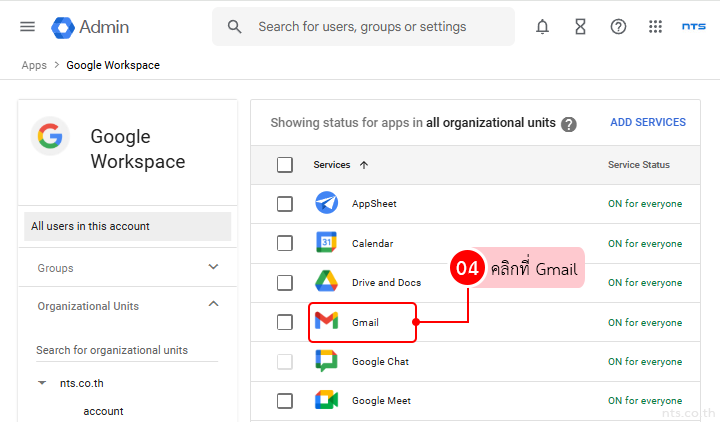This screenshot has height=422, width=720.
Task: Tick the select-all services checkbox
Action: point(285,165)
